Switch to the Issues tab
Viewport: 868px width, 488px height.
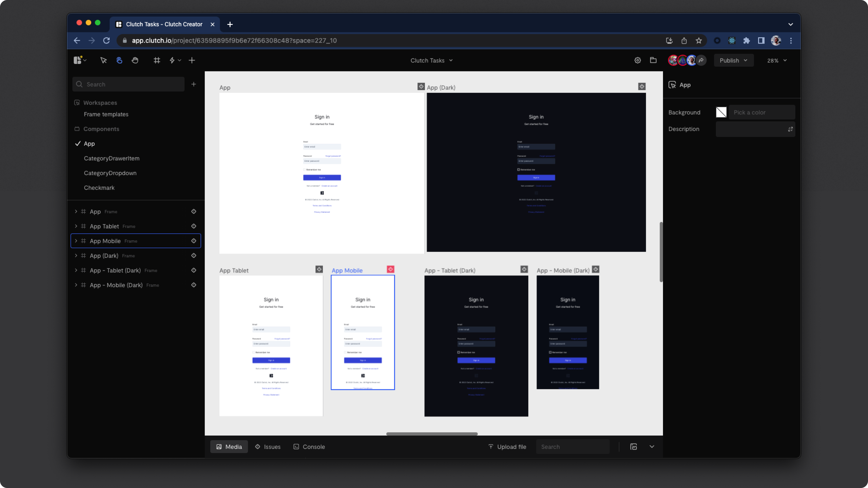pos(268,447)
